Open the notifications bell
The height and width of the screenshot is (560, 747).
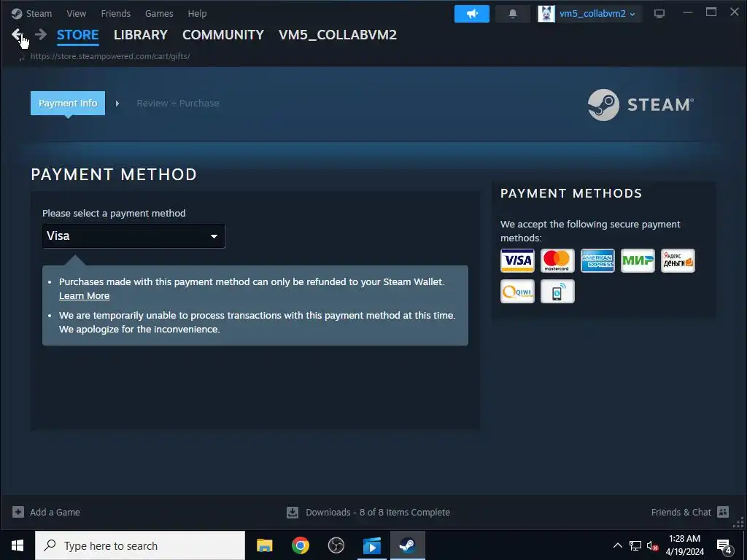click(513, 14)
